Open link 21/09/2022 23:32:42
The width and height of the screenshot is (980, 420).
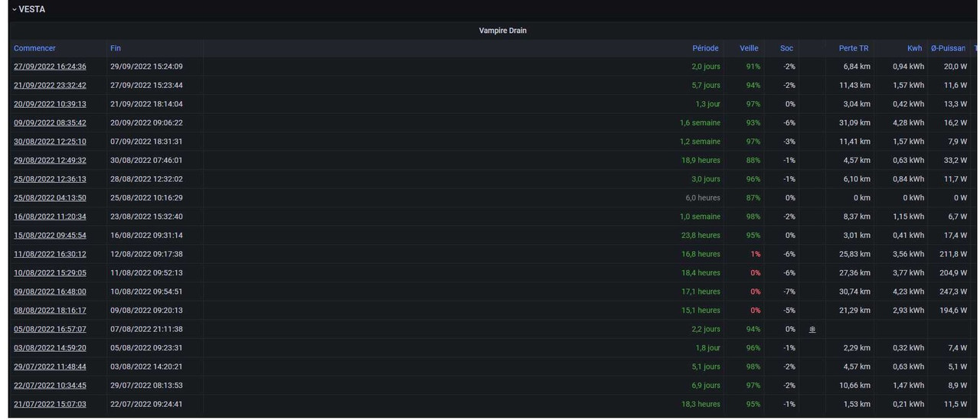pos(50,86)
